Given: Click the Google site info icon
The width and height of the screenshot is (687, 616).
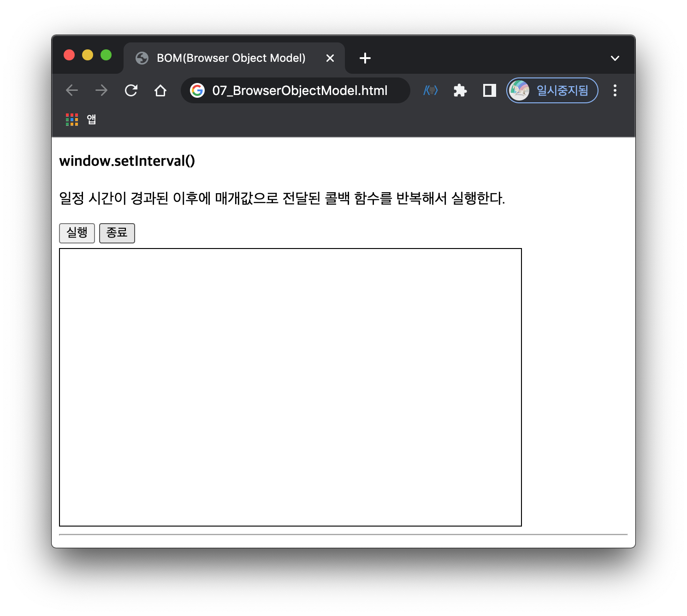Looking at the screenshot, I should (x=197, y=90).
